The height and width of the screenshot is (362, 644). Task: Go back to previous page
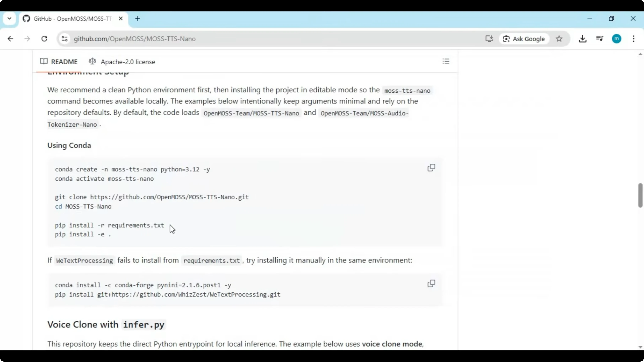coord(10,39)
